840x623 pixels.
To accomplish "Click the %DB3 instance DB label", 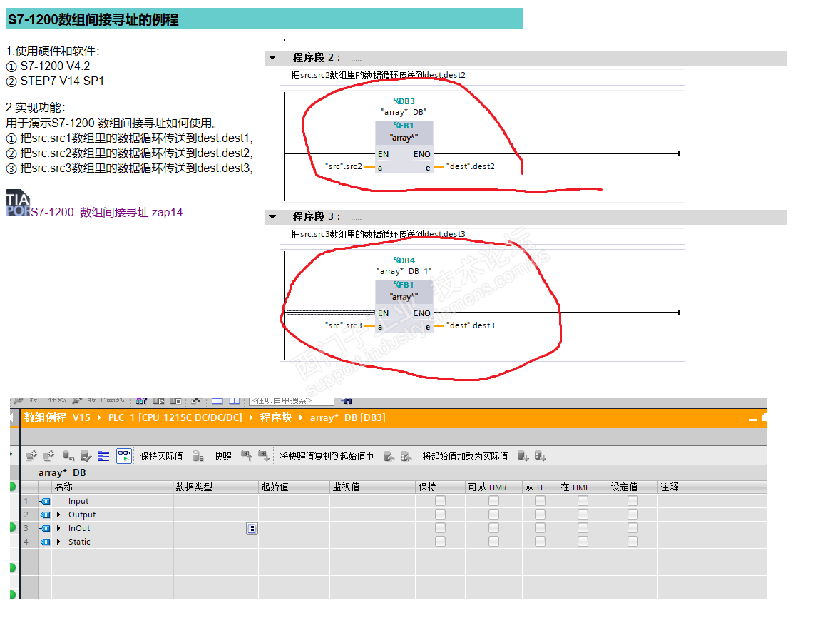I will pos(404,101).
